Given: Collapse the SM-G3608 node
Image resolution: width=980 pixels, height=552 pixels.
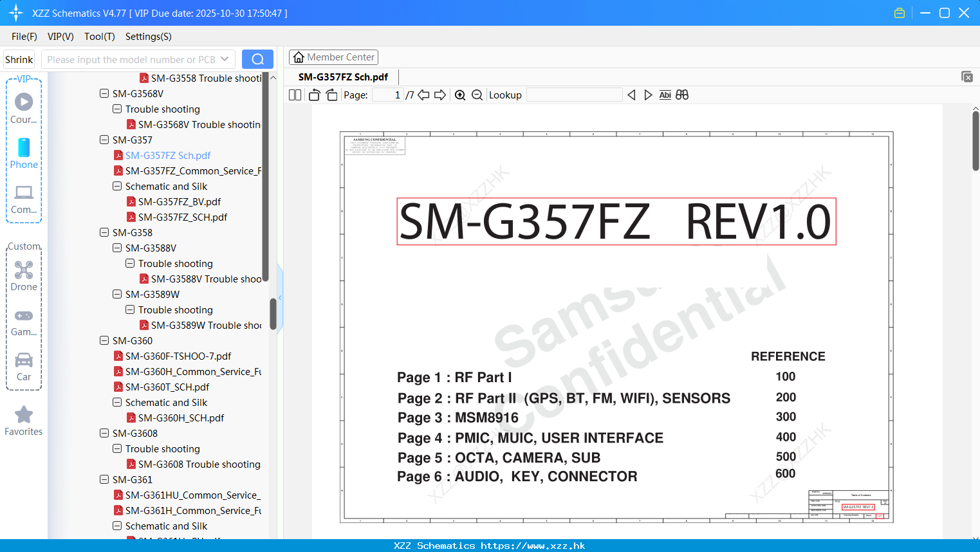Looking at the screenshot, I should pyautogui.click(x=104, y=433).
